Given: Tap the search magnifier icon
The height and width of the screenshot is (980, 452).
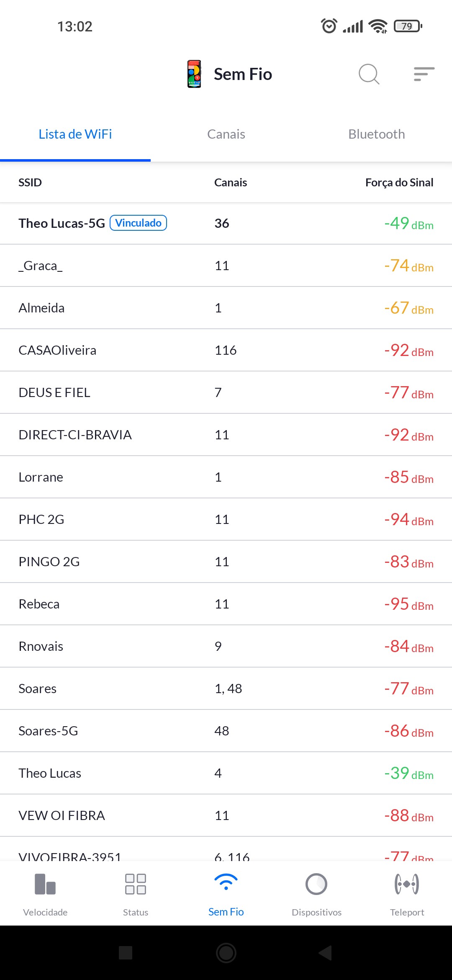Looking at the screenshot, I should (369, 74).
